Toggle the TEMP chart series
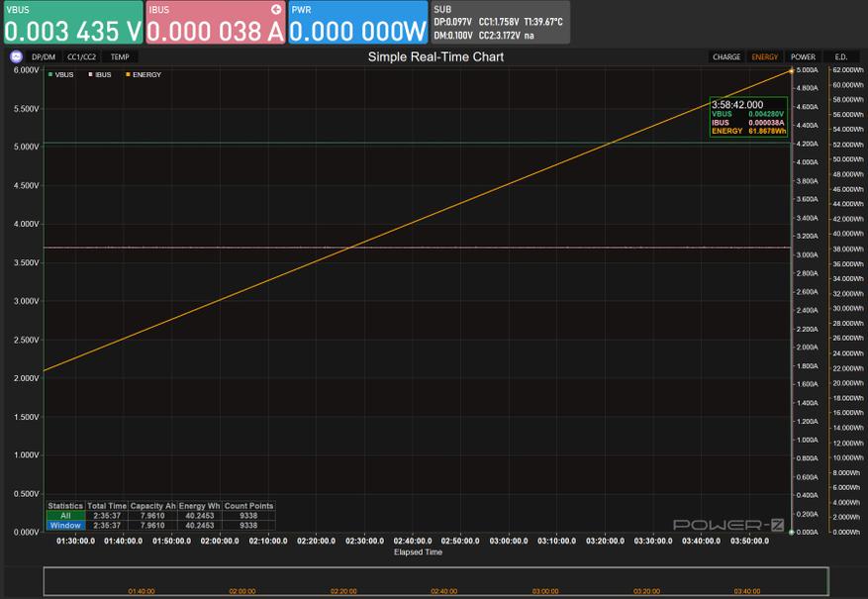868x599 pixels. click(x=120, y=57)
